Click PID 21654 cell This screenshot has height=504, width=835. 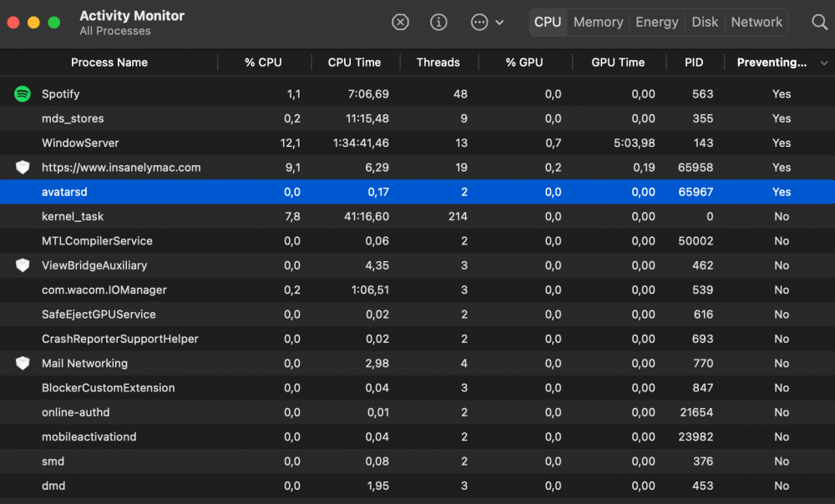coord(696,412)
